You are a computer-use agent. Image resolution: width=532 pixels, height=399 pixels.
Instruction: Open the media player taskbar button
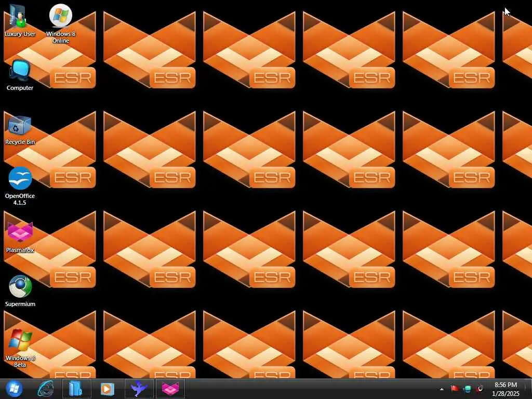108,389
